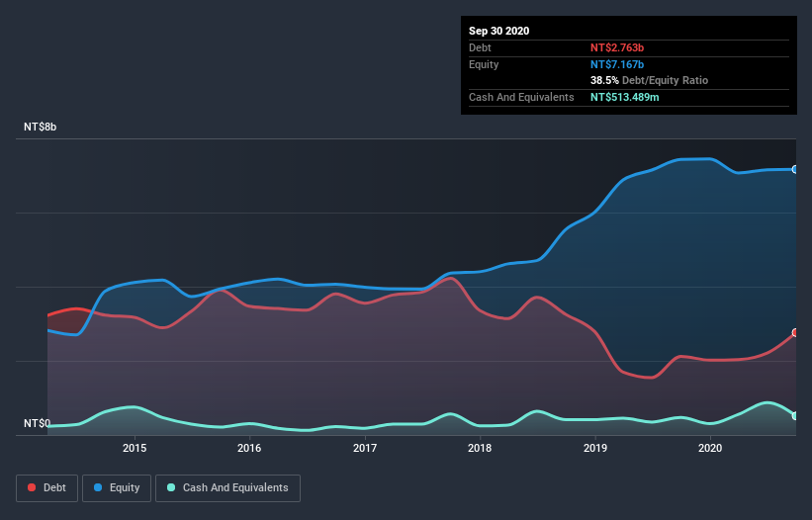Click the Sep 30 2020 tooltip date
Viewport: 812px width, 520px height.
(x=499, y=31)
